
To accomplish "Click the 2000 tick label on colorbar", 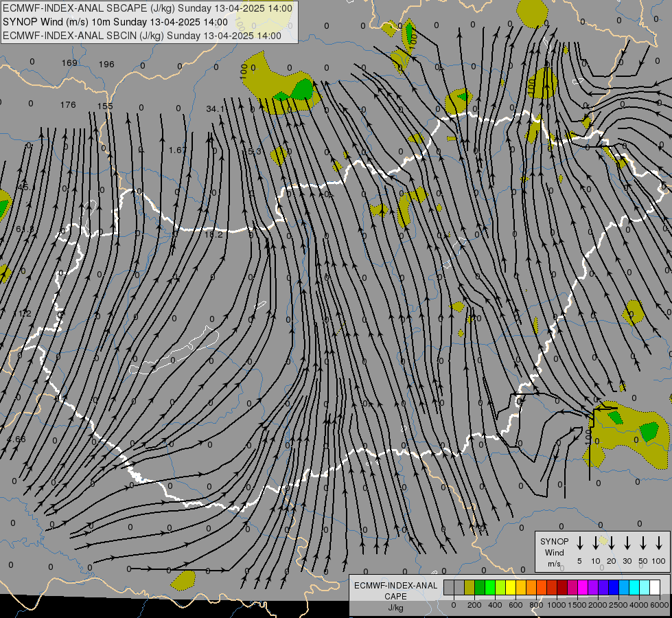I will (x=598, y=605).
